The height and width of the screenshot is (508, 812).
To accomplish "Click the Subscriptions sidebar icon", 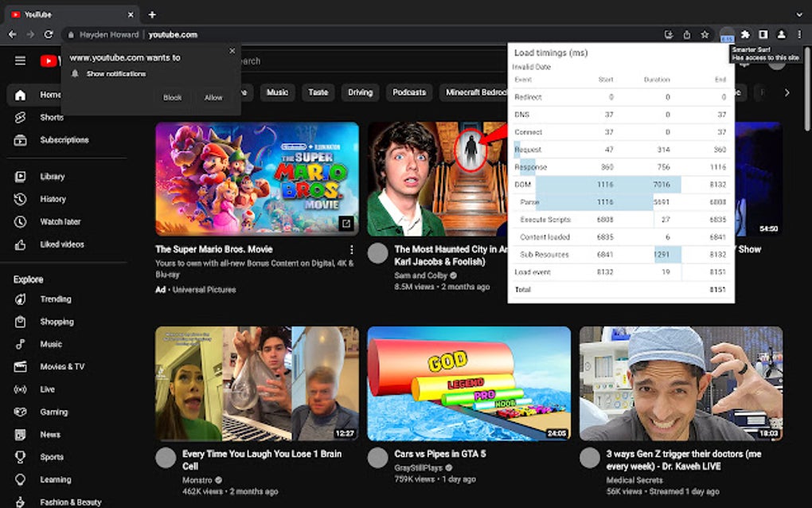I will pyautogui.click(x=19, y=140).
